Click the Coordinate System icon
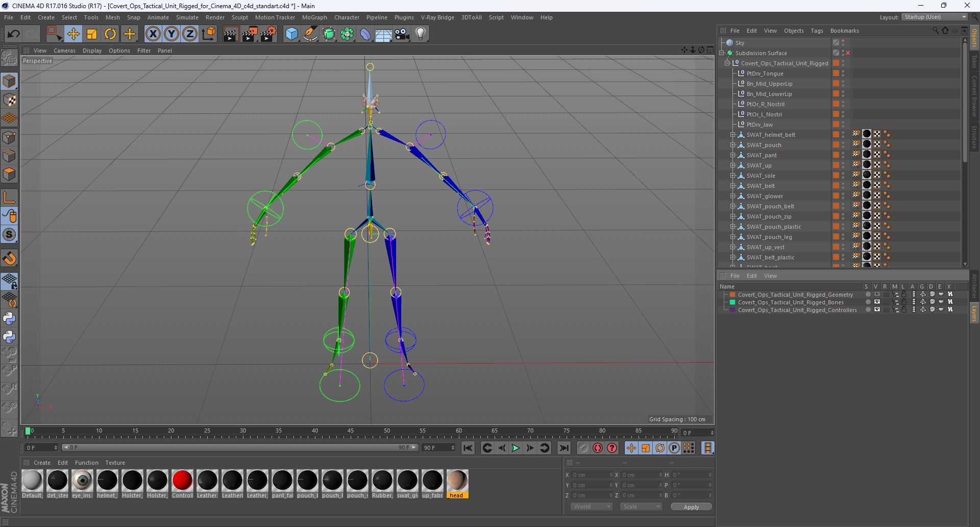 (208, 34)
